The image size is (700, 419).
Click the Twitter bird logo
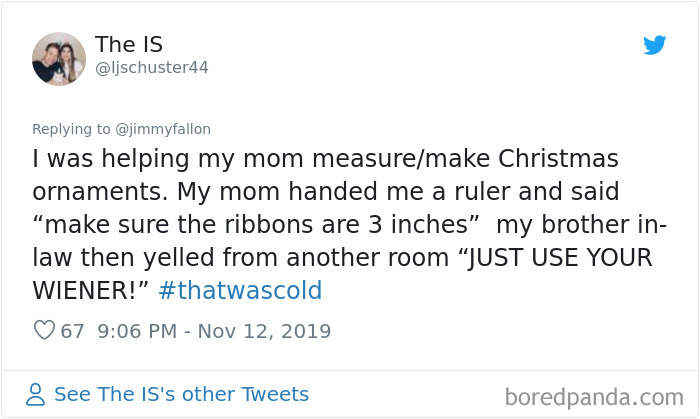(x=654, y=46)
